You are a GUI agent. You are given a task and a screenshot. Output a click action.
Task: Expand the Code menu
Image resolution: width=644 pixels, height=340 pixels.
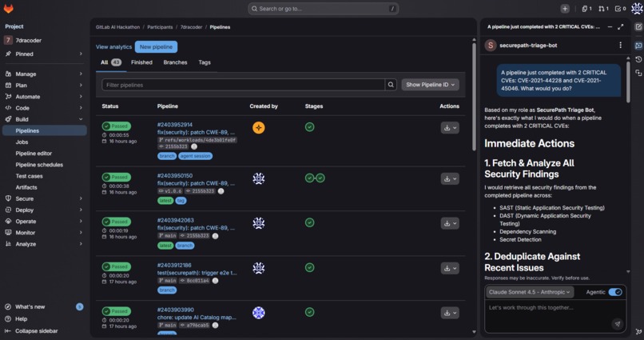tap(45, 108)
